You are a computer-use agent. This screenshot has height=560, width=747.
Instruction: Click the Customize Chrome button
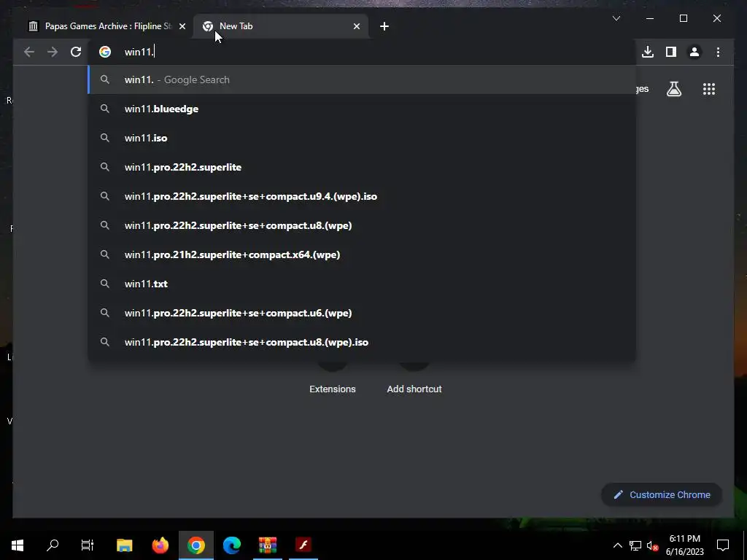tap(662, 495)
